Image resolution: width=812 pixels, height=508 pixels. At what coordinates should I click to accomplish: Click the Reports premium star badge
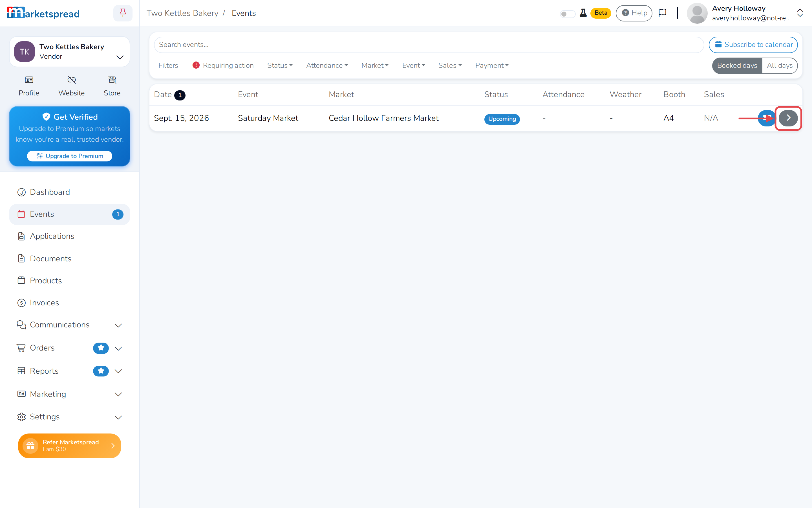101,371
